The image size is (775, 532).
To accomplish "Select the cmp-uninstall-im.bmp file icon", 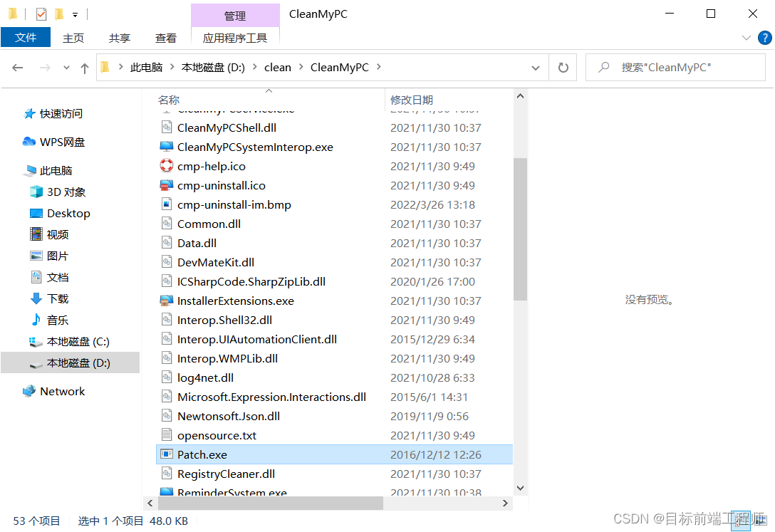I will (167, 204).
